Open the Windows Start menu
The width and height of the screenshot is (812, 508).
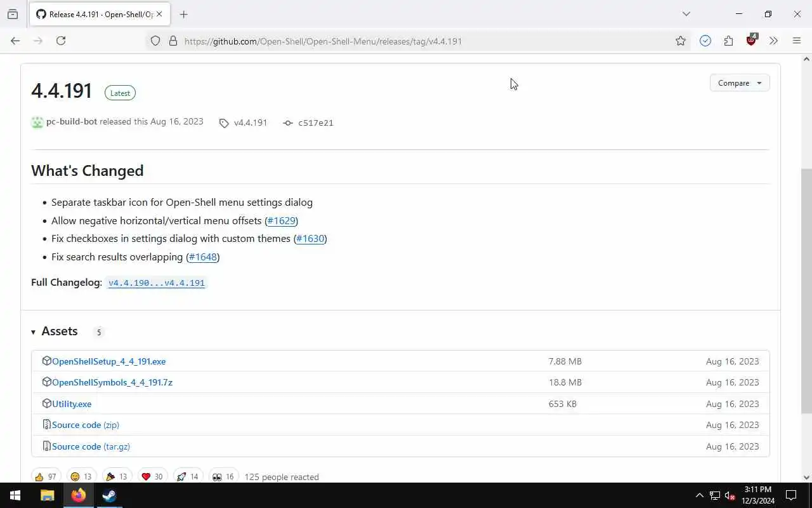click(x=15, y=495)
